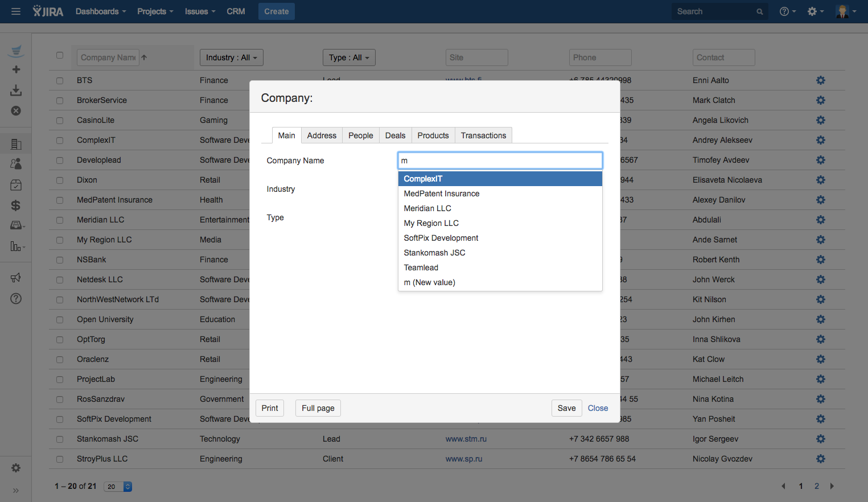Check the StroyPlus LLC row checkbox
Image resolution: width=868 pixels, height=502 pixels.
coord(60,459)
